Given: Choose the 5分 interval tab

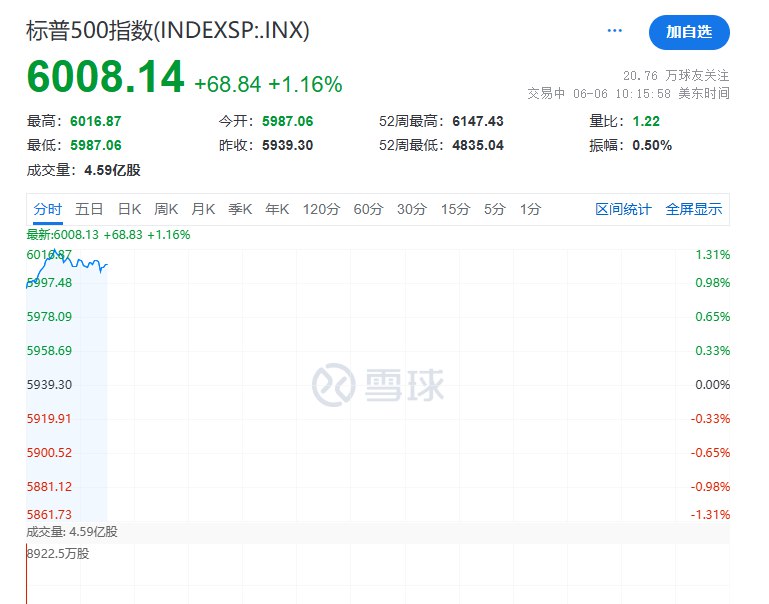Looking at the screenshot, I should [x=494, y=209].
